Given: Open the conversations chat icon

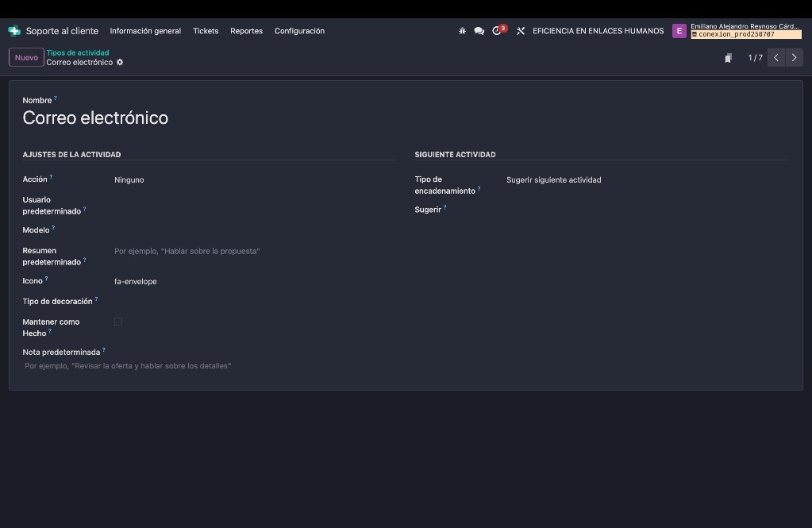Looking at the screenshot, I should [479, 31].
